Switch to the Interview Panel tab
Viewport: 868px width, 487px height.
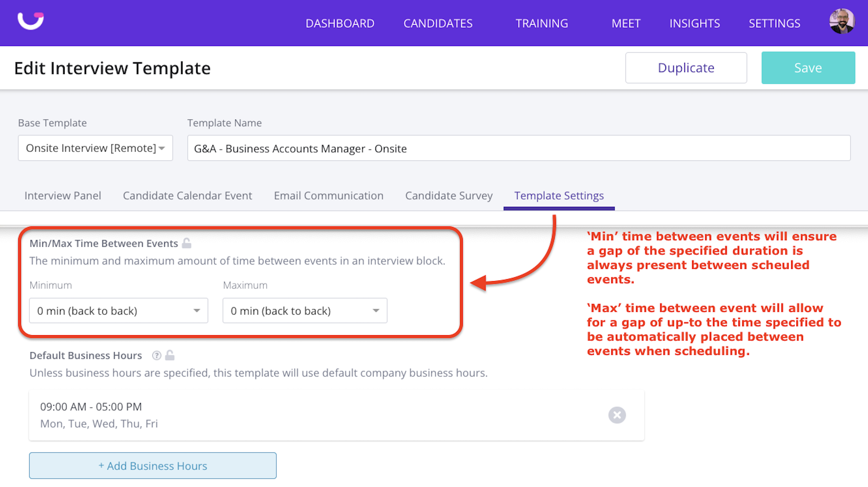coord(63,196)
